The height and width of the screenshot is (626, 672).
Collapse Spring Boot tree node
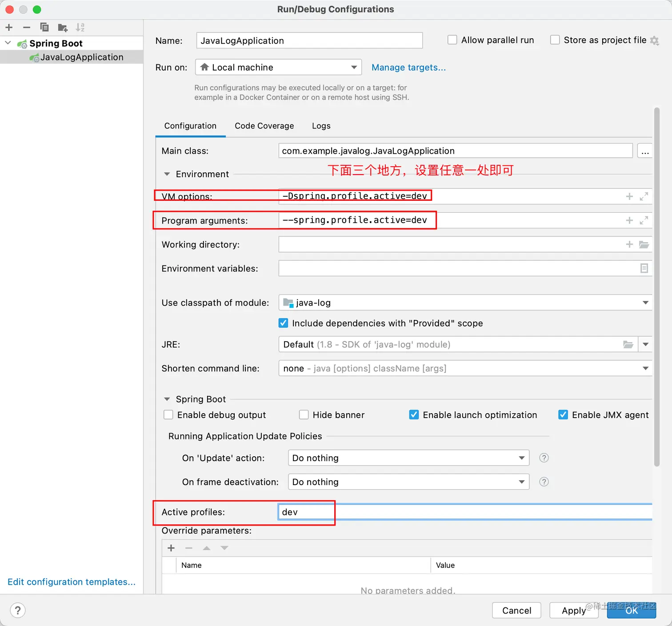[x=8, y=43]
